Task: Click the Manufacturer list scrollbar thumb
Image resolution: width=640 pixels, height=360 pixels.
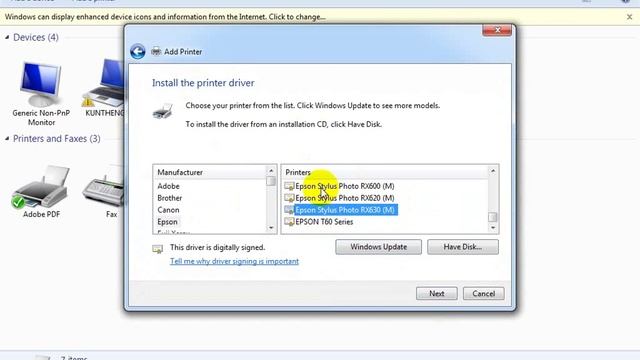Action: click(x=271, y=181)
